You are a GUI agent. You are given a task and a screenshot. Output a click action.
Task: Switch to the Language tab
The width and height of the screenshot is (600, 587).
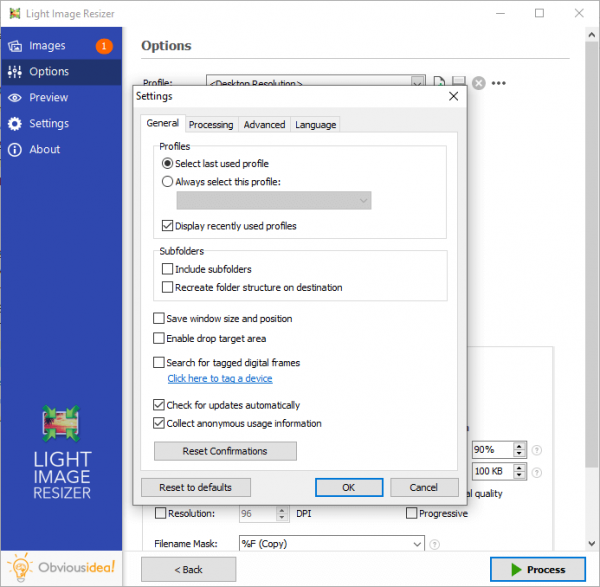pyautogui.click(x=315, y=125)
